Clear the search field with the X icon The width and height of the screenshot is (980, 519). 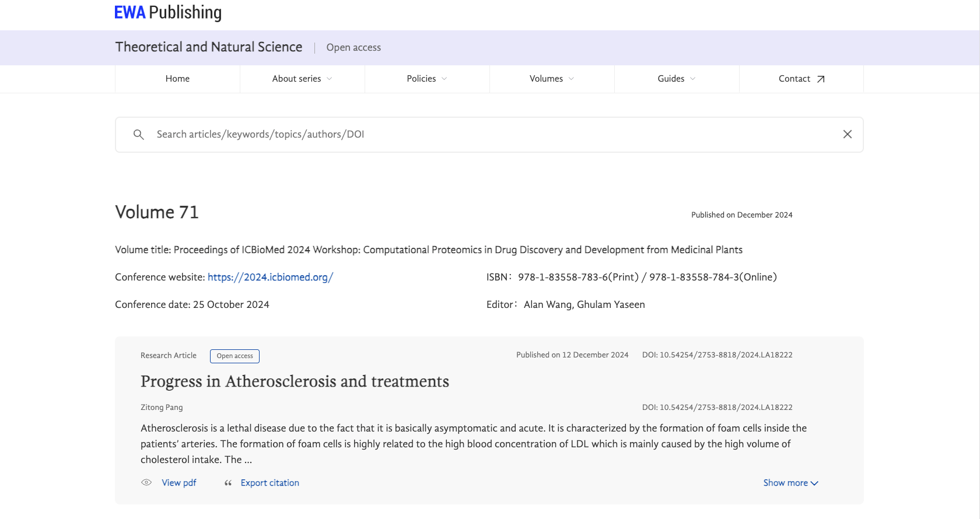pyautogui.click(x=848, y=134)
